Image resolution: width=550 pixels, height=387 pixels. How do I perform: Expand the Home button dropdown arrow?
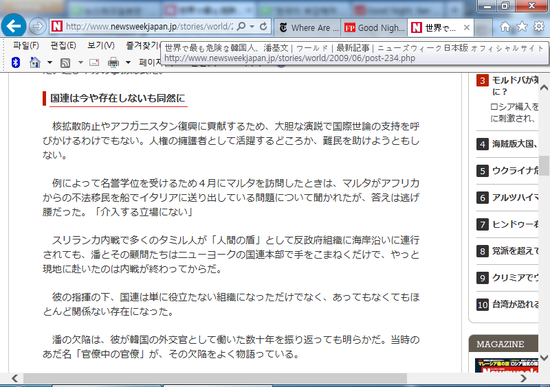49,62
